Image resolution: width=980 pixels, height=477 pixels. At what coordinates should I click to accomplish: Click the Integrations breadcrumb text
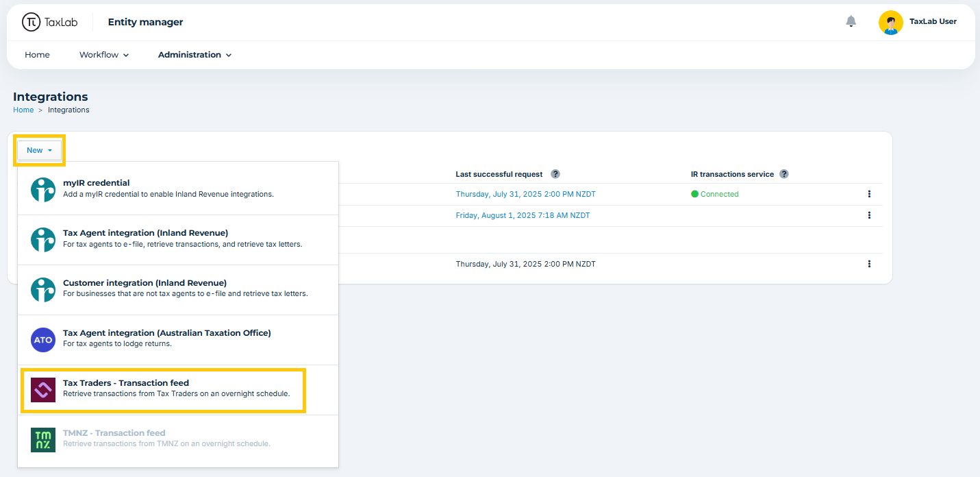(68, 110)
